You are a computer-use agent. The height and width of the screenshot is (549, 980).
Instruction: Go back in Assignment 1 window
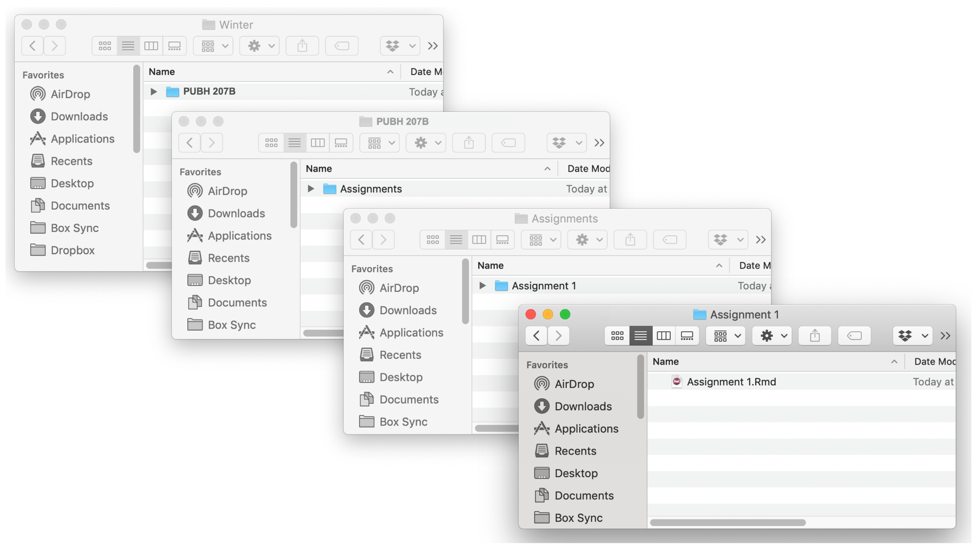tap(537, 336)
